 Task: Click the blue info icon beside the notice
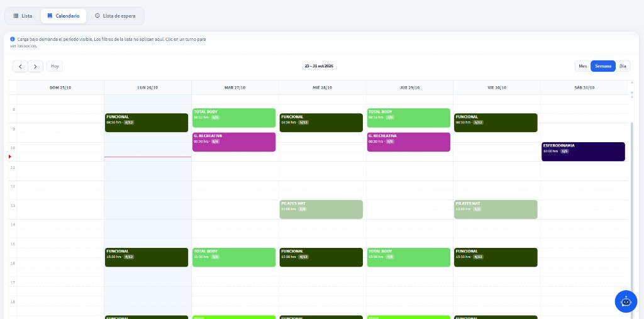pos(13,39)
